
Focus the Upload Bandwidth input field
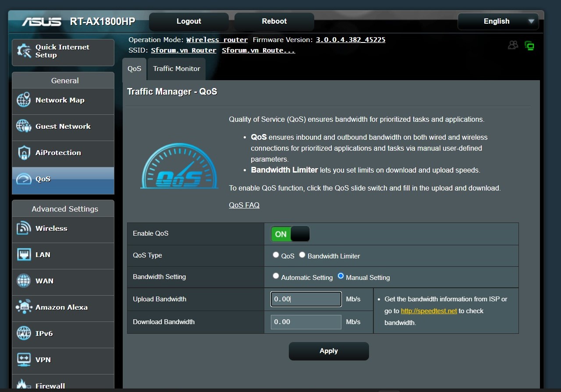pyautogui.click(x=306, y=299)
